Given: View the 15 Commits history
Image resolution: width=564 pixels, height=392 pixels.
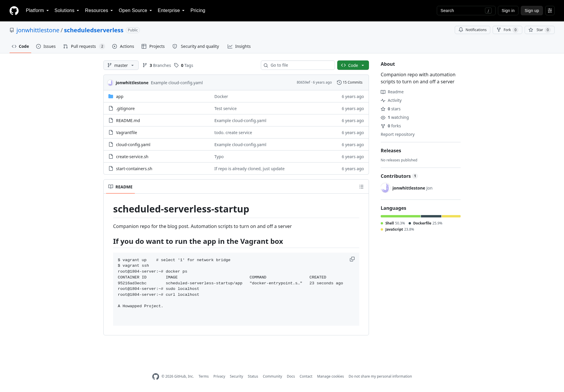Looking at the screenshot, I should point(350,82).
